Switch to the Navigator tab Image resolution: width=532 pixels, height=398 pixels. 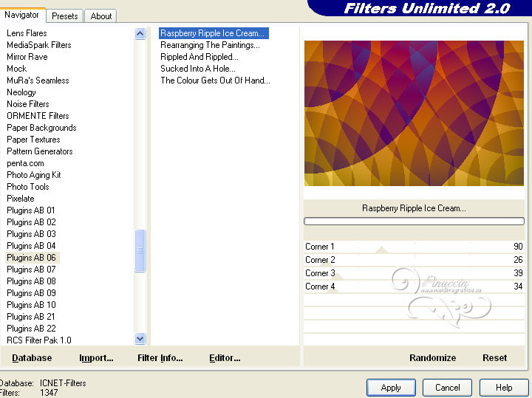(x=21, y=15)
